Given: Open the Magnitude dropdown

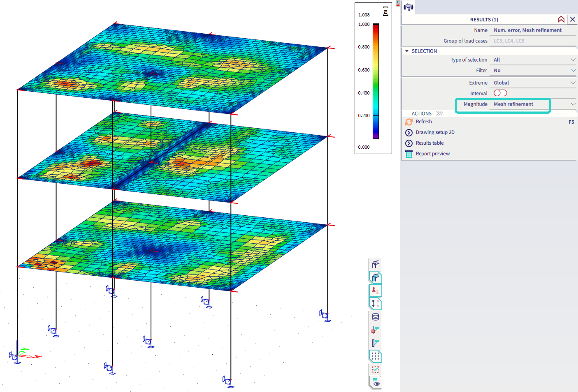Looking at the screenshot, I should 573,104.
